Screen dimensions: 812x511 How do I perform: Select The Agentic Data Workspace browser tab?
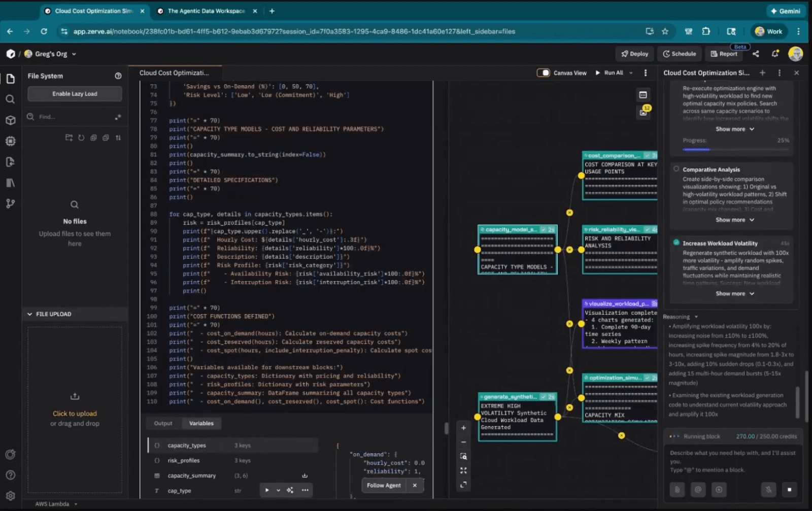click(206, 11)
